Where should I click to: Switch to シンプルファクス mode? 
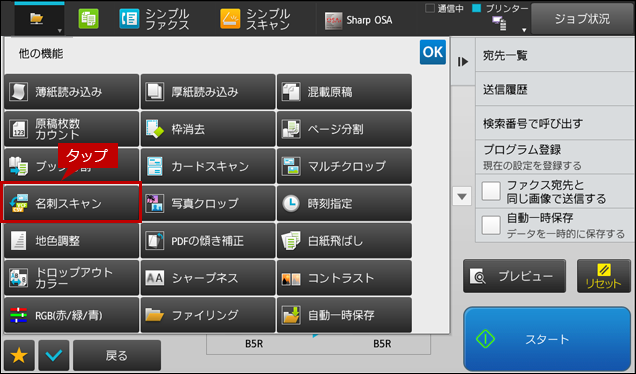(x=154, y=19)
